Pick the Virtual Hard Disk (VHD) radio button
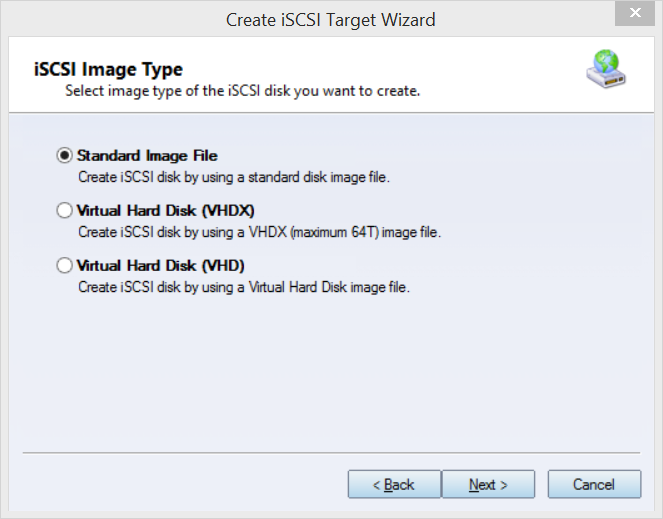This screenshot has width=663, height=519. [x=64, y=265]
